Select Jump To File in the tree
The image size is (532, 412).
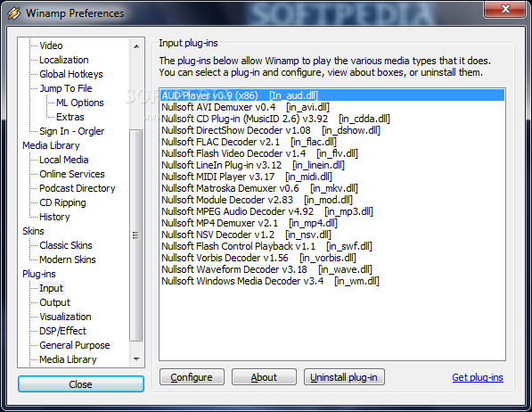(x=66, y=88)
